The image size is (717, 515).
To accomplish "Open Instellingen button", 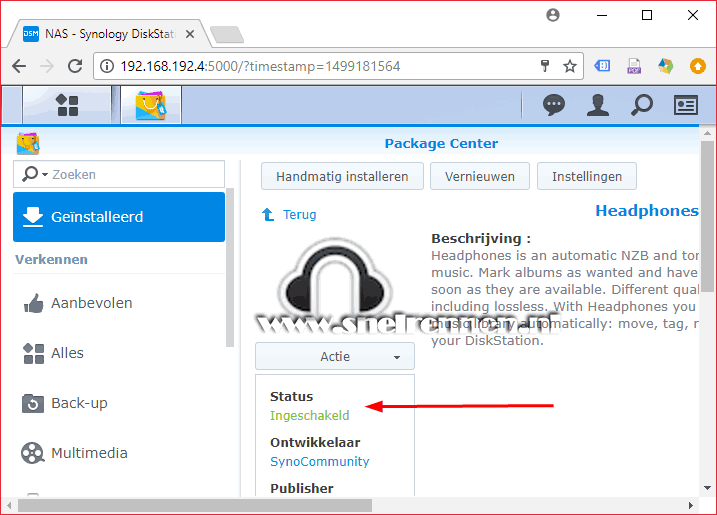I will 587,176.
